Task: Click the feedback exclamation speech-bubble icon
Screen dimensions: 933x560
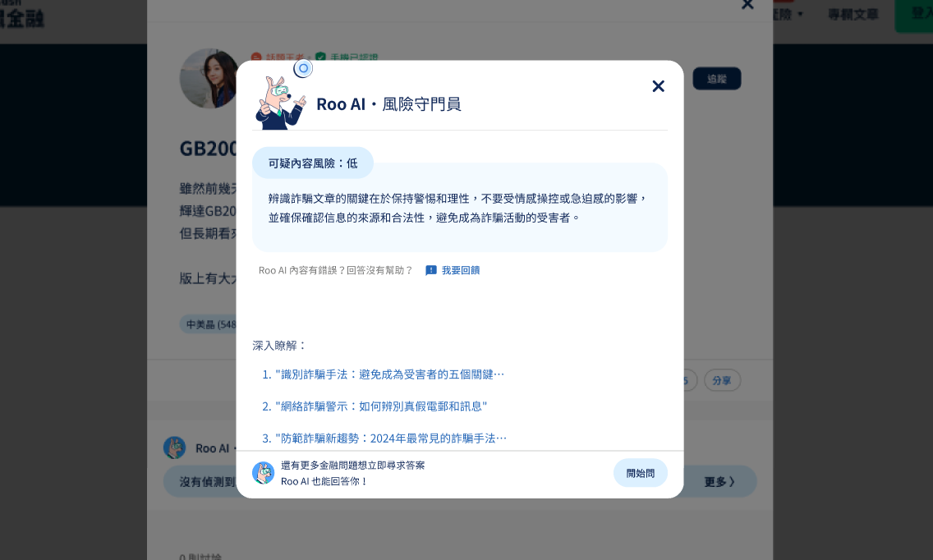Action: pyautogui.click(x=431, y=270)
